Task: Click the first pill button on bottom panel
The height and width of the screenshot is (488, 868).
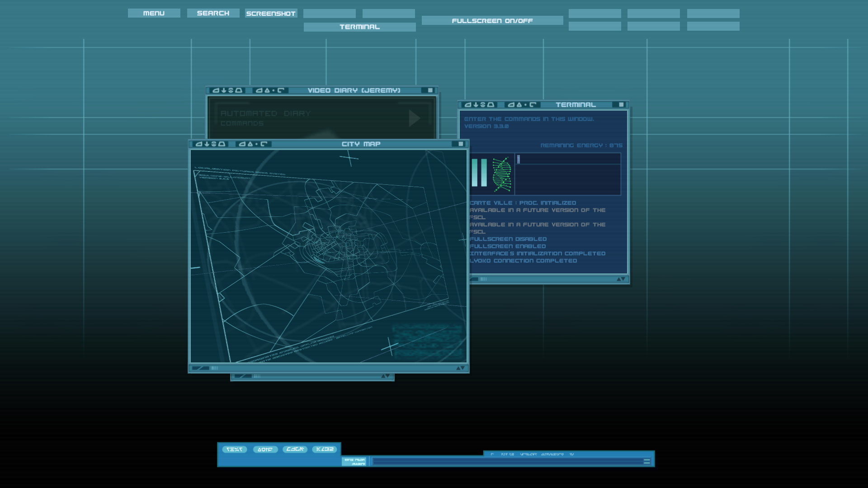Action: [234, 450]
